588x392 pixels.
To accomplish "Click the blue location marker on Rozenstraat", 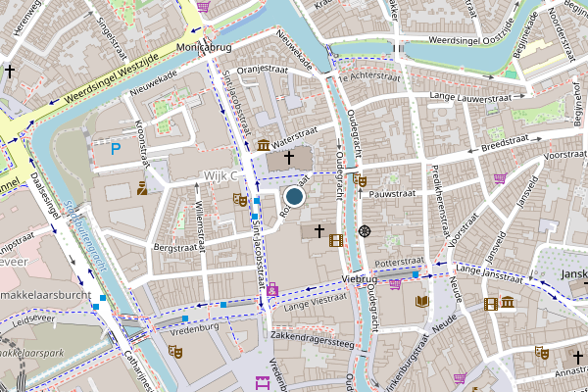I will click(294, 196).
